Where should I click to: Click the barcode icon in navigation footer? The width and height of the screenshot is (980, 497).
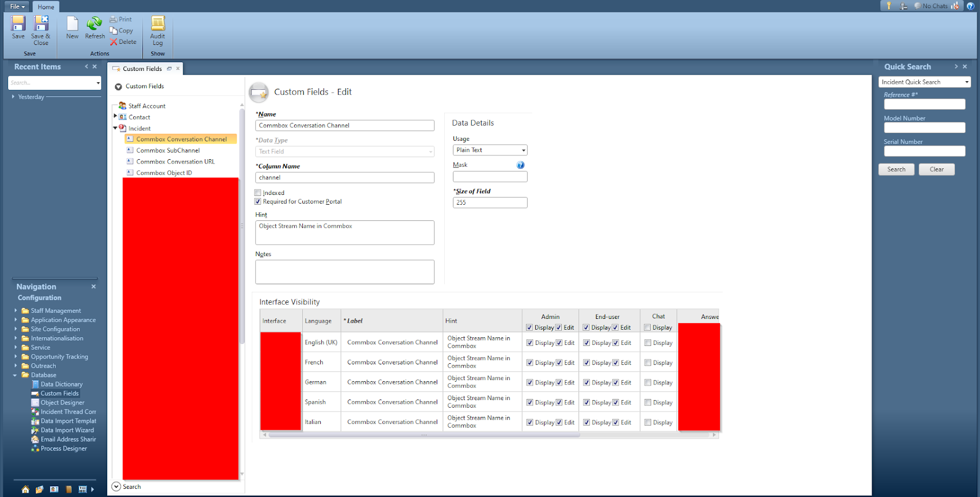(x=82, y=489)
